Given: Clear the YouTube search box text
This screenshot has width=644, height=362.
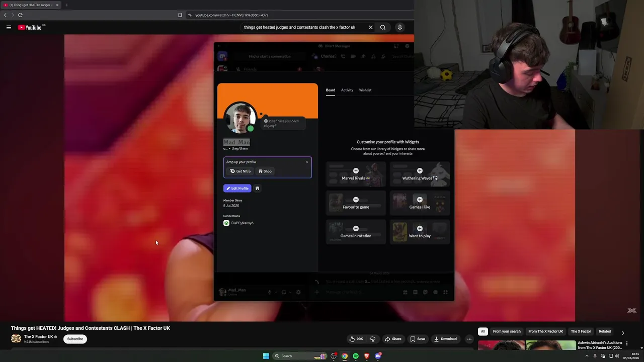Looking at the screenshot, I should coord(371,28).
